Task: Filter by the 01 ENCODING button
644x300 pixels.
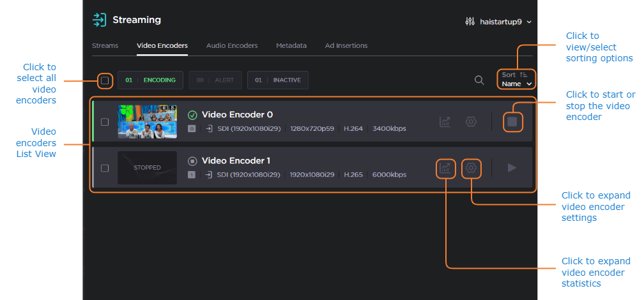Action: [151, 80]
